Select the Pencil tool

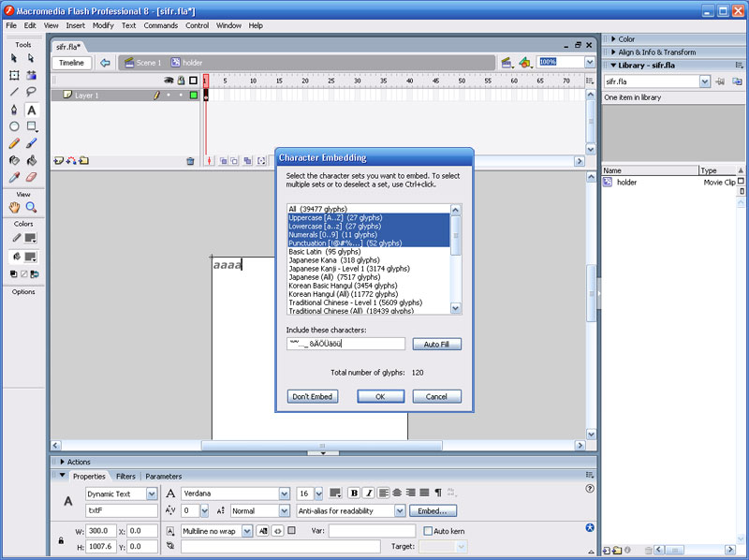tap(14, 143)
